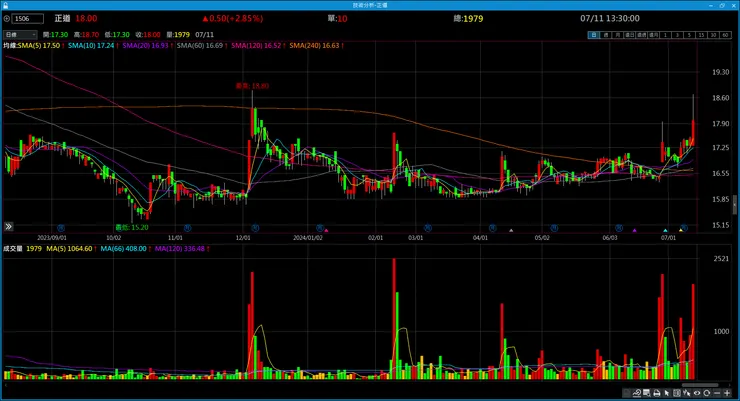Click the circular event marker near 11/01
740x401 pixels.
(188, 228)
